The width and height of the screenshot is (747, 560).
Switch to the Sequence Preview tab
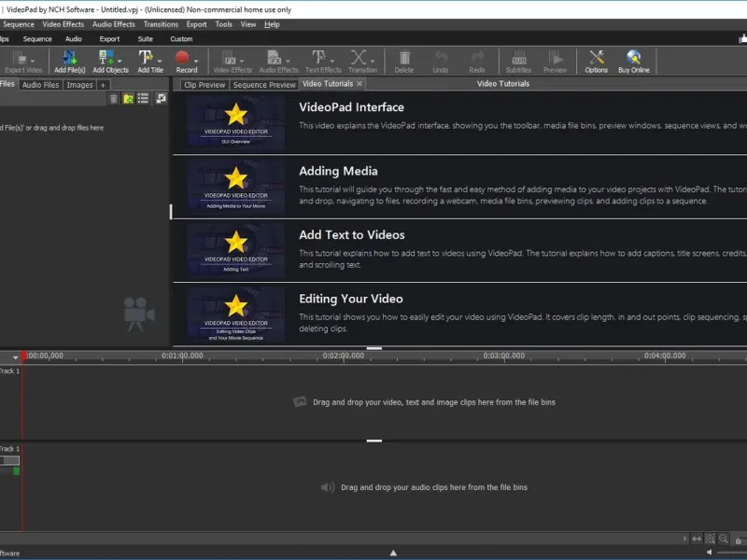point(264,85)
